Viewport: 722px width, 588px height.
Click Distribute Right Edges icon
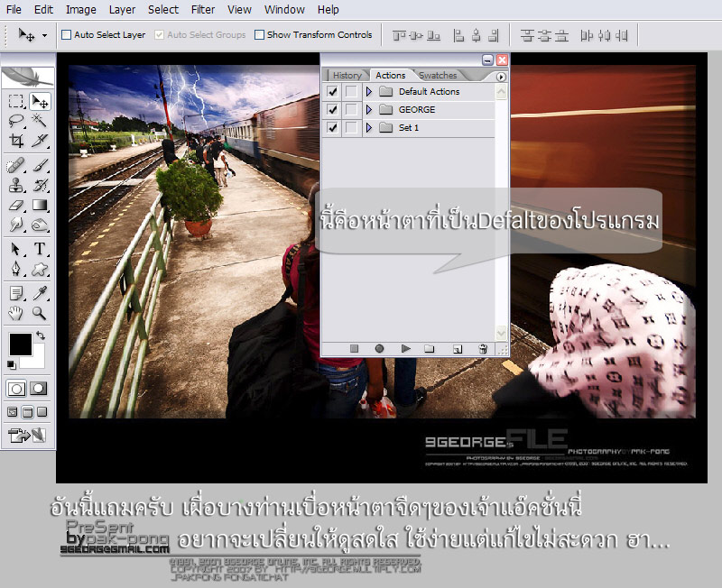tap(622, 35)
